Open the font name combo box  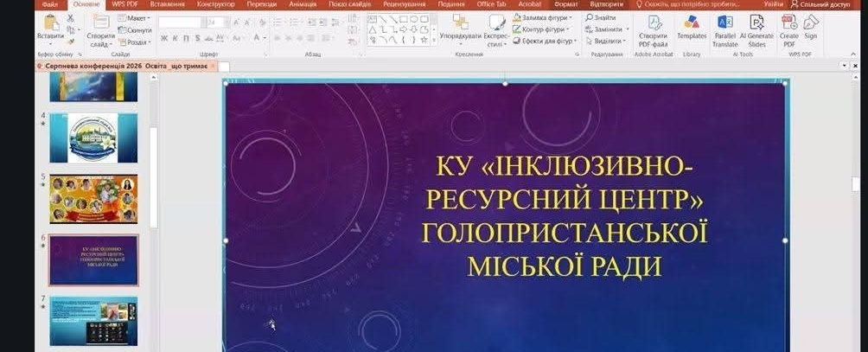pyautogui.click(x=182, y=22)
